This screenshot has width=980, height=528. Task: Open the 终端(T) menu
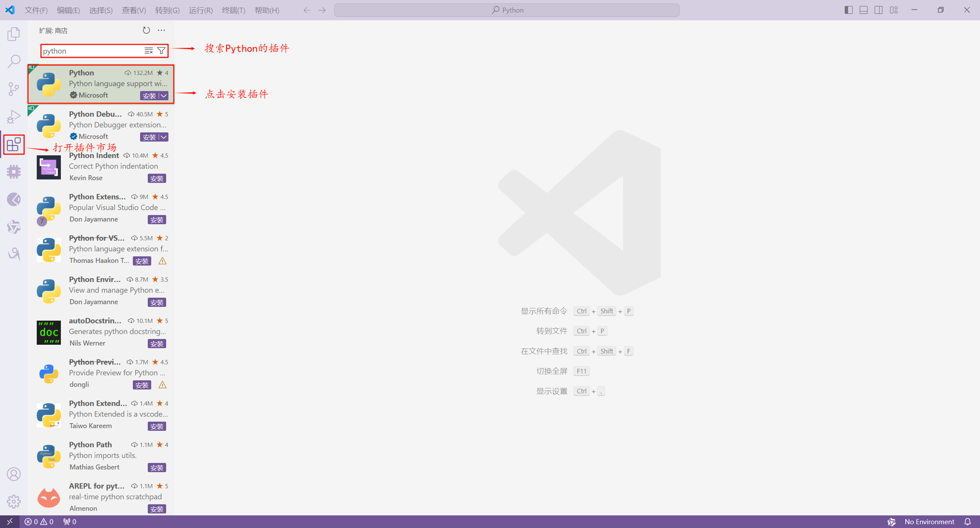coord(234,10)
